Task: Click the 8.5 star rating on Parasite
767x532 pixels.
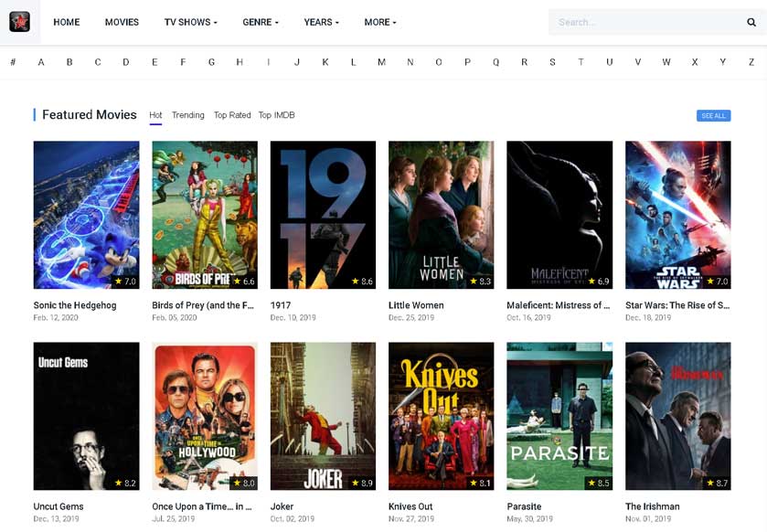Action: click(599, 484)
